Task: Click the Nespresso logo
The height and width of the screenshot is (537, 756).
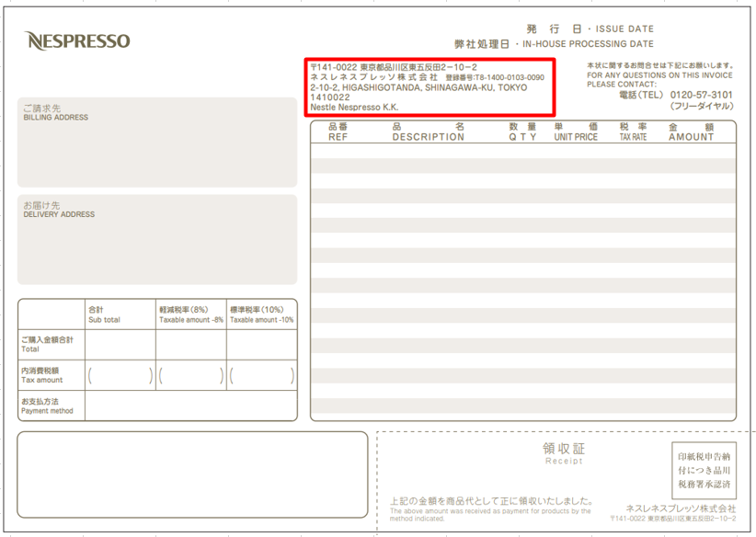Action: (x=77, y=40)
